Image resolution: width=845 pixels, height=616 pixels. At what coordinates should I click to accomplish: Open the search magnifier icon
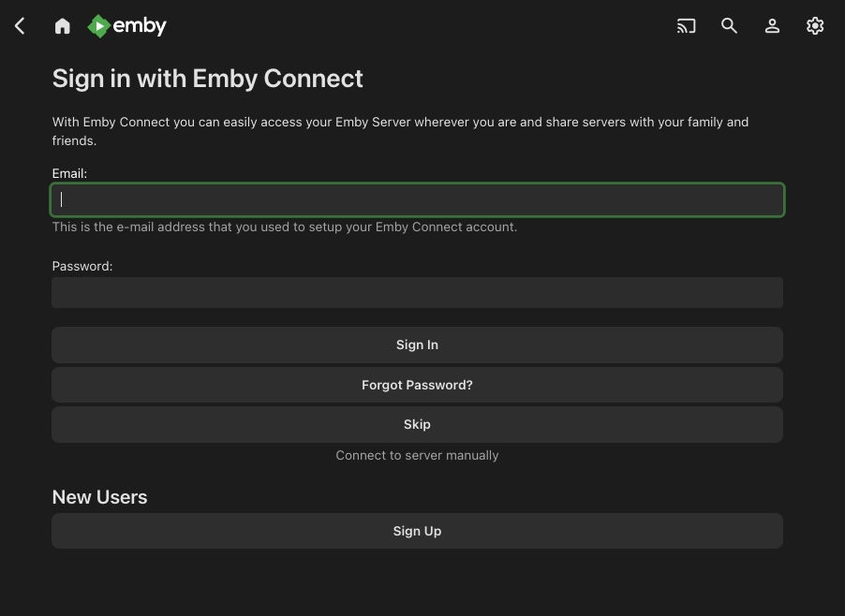coord(729,26)
